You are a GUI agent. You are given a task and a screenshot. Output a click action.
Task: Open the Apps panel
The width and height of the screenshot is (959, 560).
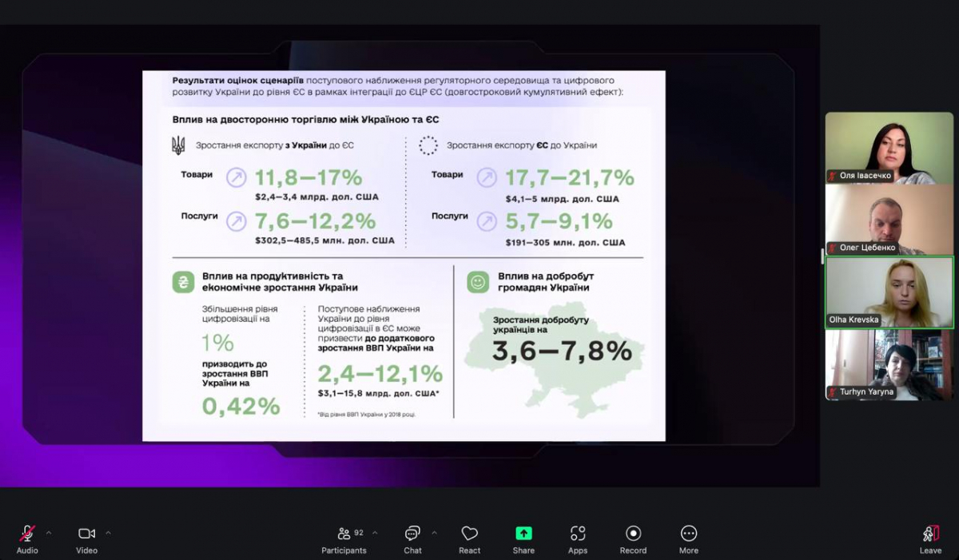pos(578,534)
